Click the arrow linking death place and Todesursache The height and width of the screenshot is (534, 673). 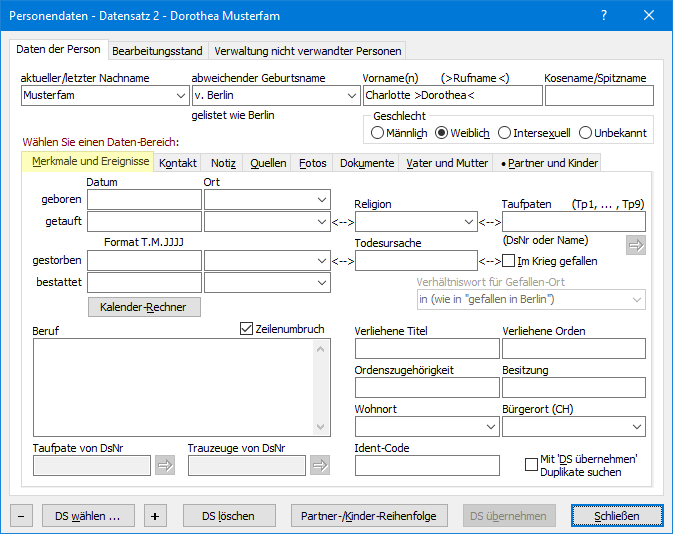point(343,261)
